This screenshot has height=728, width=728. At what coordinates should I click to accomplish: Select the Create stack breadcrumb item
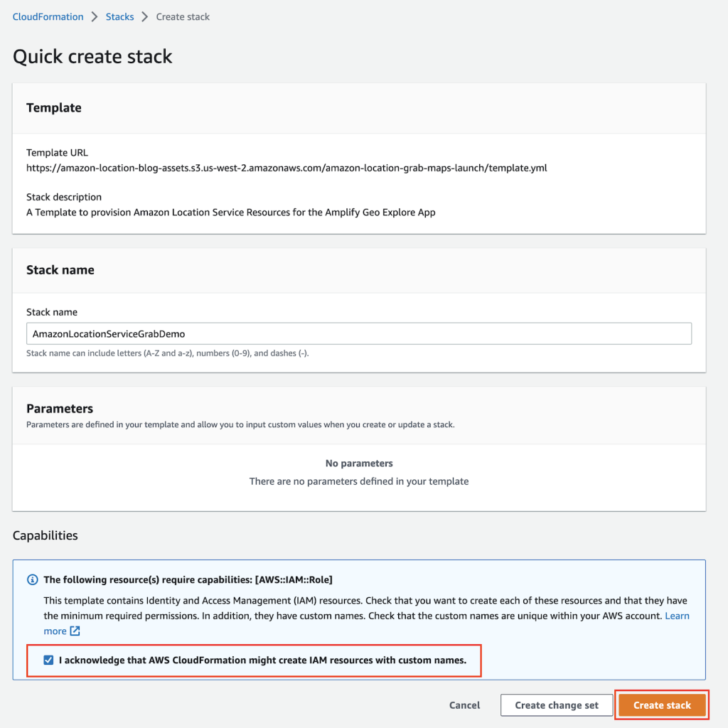(x=183, y=16)
